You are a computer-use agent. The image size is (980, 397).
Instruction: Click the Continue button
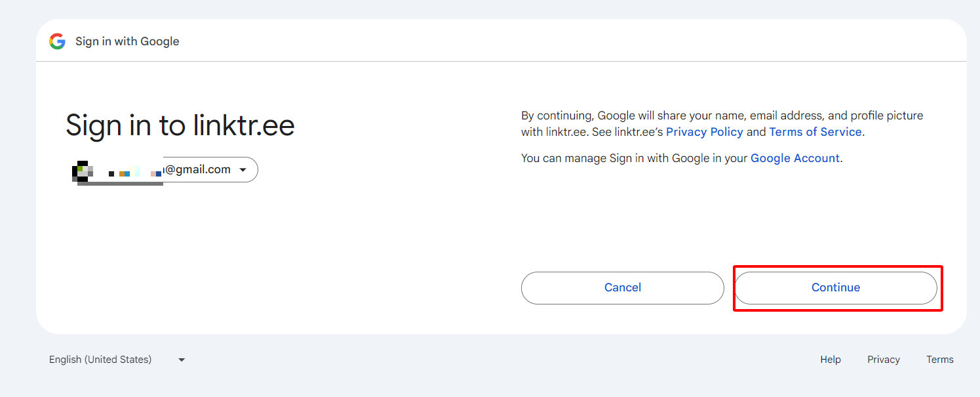click(835, 287)
